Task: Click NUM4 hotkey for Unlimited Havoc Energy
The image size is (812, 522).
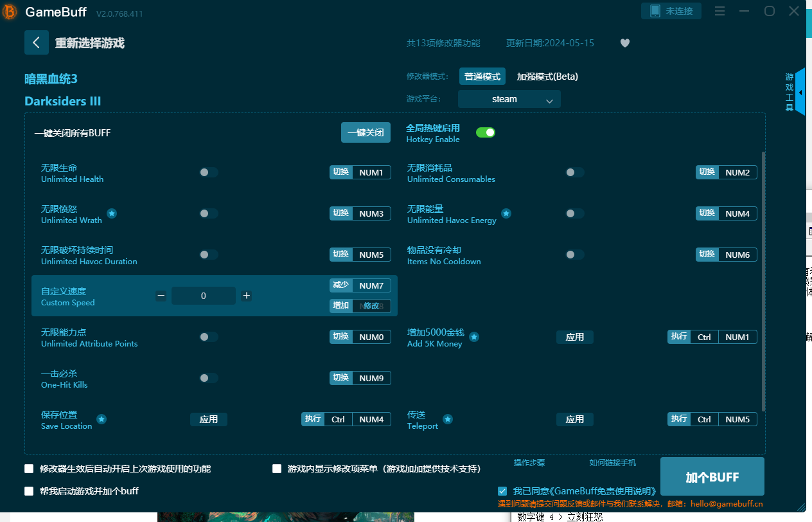Action: (737, 213)
